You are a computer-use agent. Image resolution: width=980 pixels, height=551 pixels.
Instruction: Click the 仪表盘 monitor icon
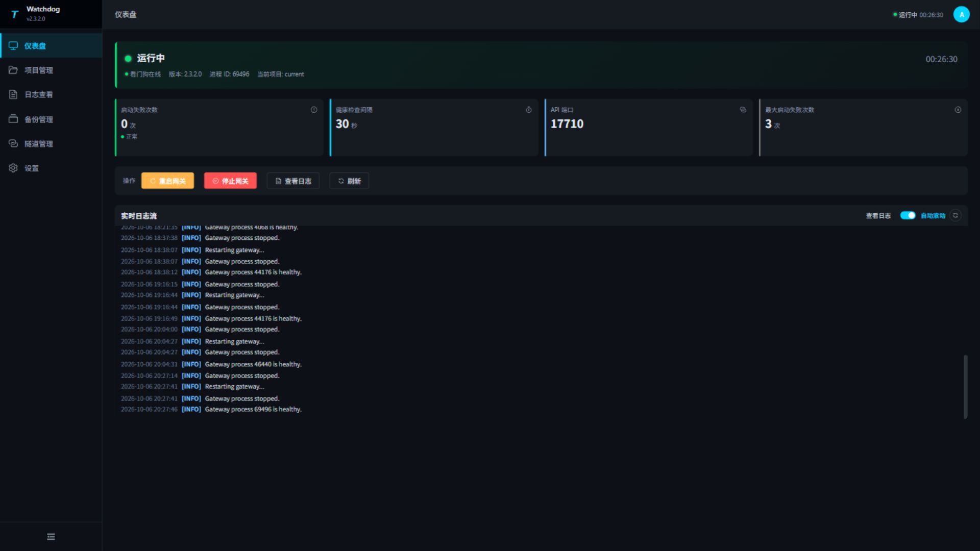coord(13,45)
